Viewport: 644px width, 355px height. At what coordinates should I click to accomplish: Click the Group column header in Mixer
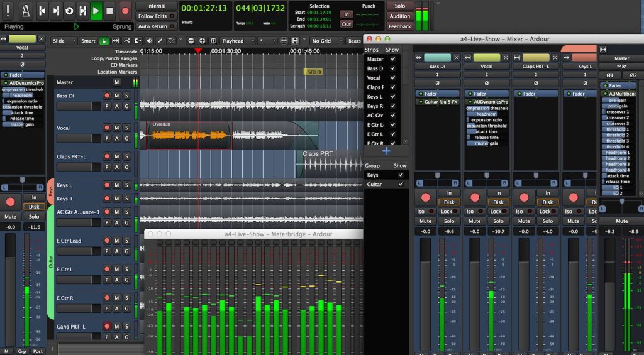(x=372, y=166)
